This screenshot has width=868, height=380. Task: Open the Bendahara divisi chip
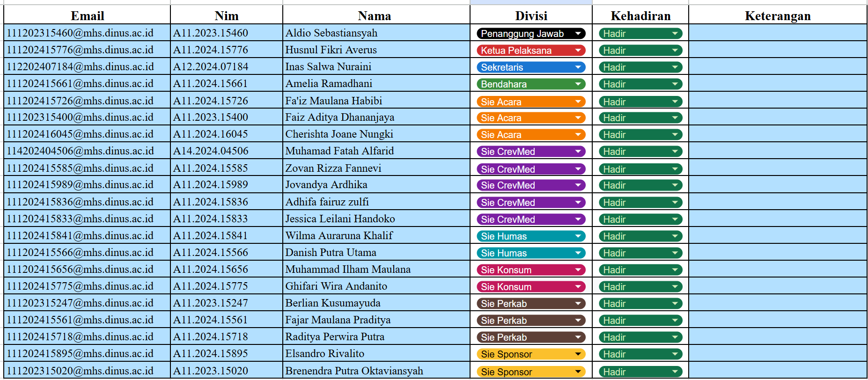531,84
